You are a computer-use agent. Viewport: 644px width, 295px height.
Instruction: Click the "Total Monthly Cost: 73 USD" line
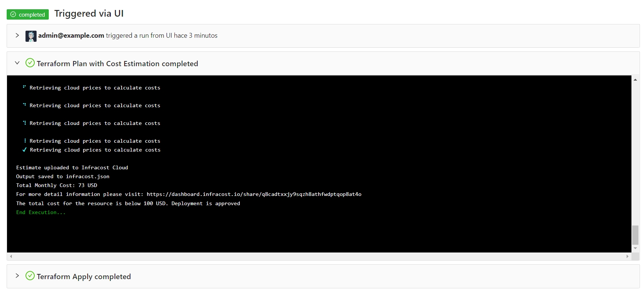pos(57,186)
